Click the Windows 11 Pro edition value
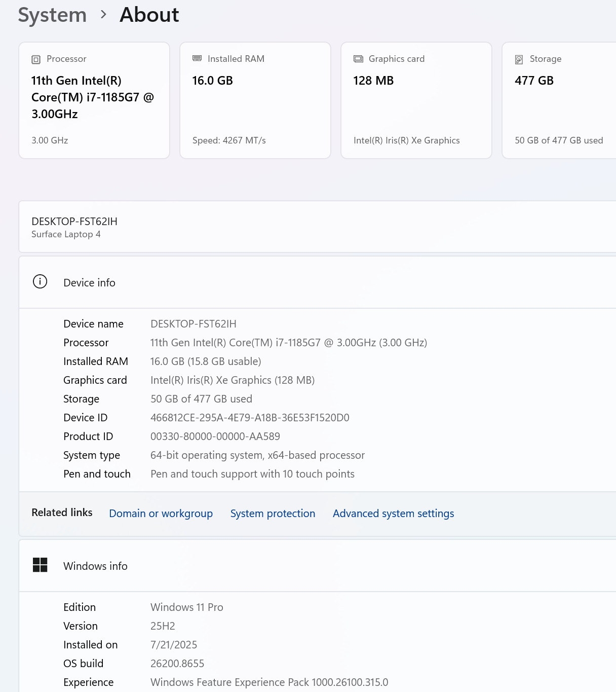This screenshot has width=616, height=692. point(187,607)
